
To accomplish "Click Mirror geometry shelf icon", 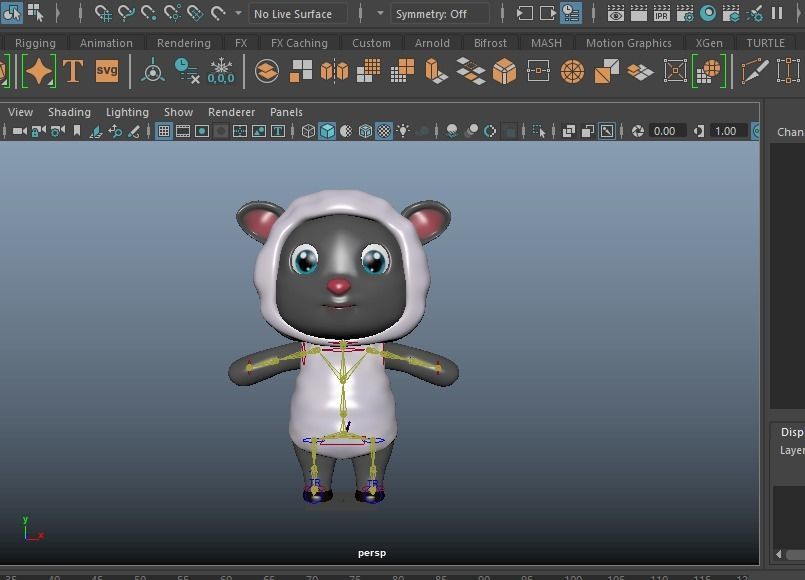I will click(335, 71).
